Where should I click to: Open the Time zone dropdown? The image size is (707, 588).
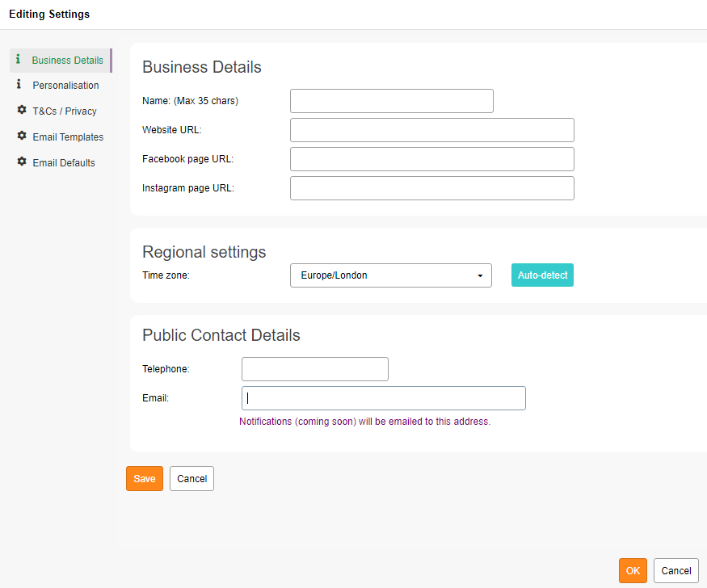391,275
